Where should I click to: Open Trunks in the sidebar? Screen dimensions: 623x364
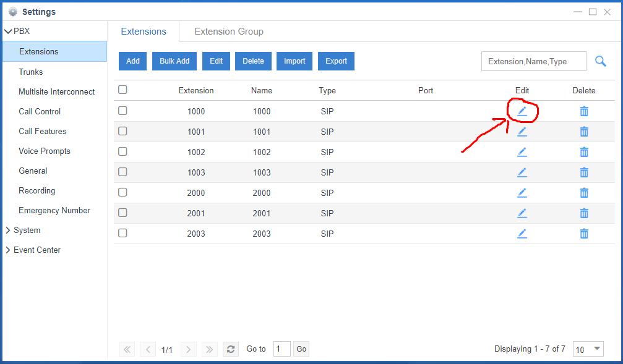(x=30, y=72)
